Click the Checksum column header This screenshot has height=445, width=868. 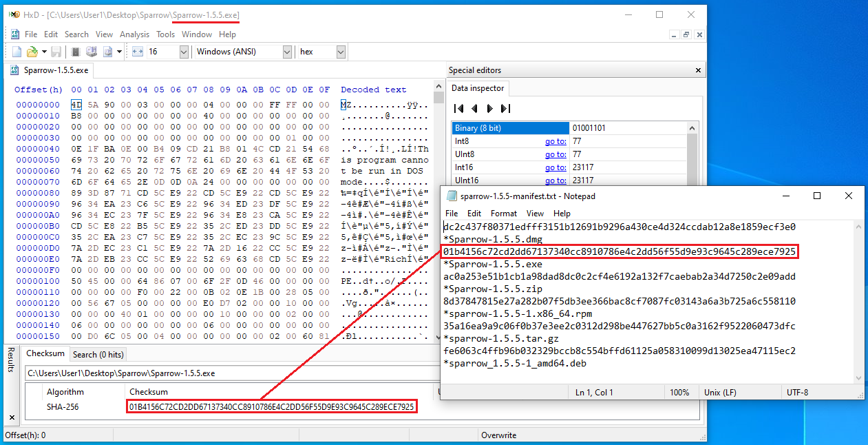coord(149,392)
